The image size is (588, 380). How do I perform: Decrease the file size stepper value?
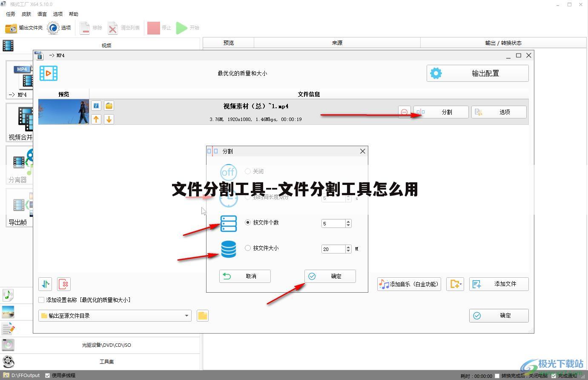coord(348,251)
